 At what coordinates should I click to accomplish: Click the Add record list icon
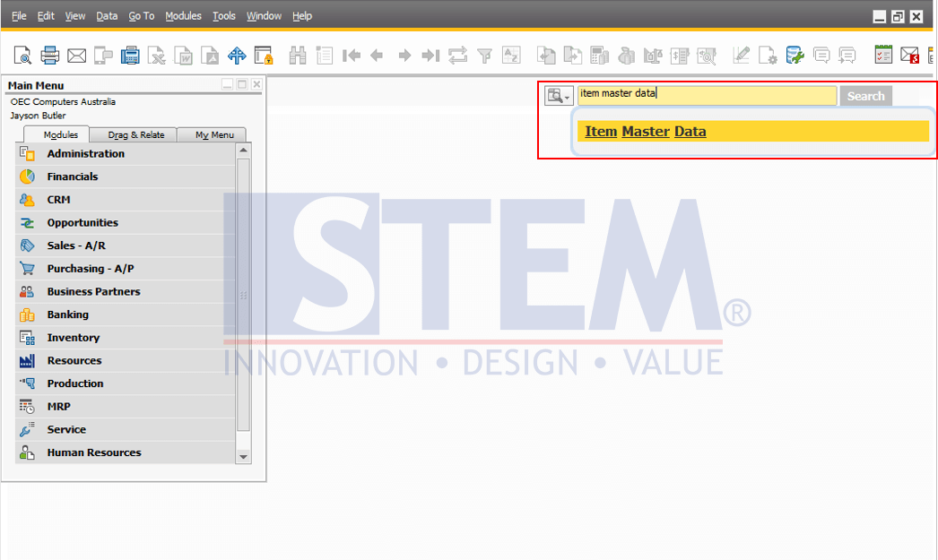325,56
